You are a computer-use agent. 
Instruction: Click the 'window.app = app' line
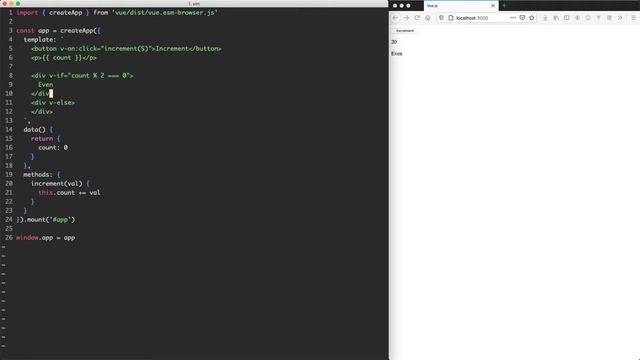(46, 238)
